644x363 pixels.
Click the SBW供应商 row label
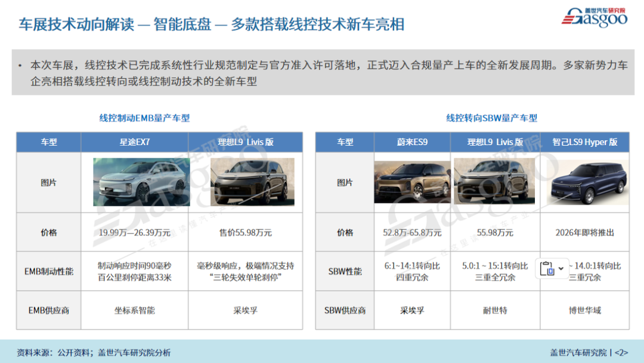(345, 310)
